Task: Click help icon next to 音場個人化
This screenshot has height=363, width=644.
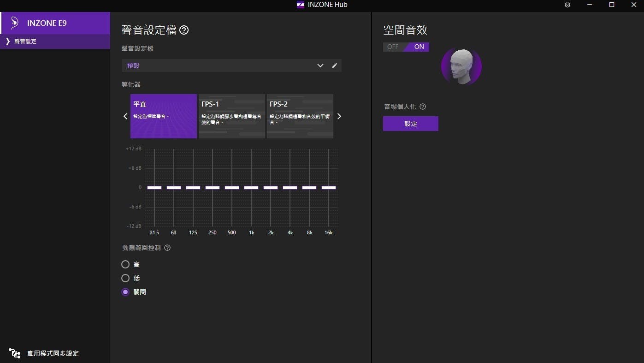Action: [423, 107]
